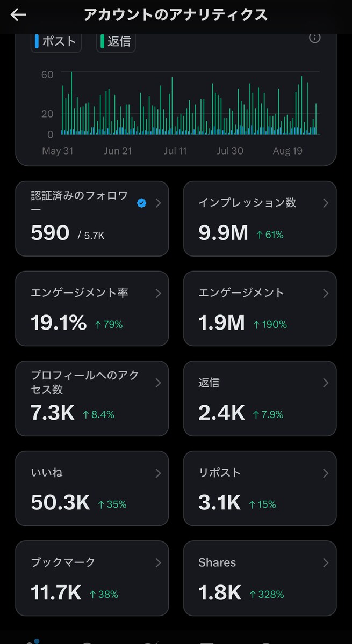Open プロフィールへのアクセス数 card
352x644 pixels.
pos(92,398)
